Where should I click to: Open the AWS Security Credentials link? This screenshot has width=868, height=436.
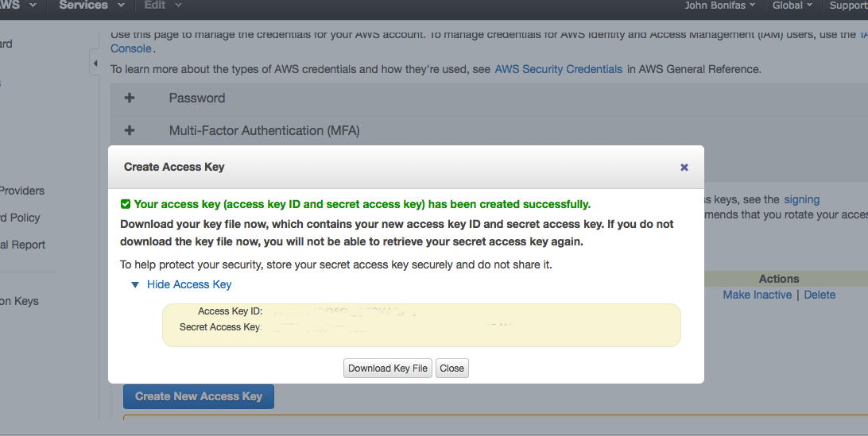tap(558, 69)
